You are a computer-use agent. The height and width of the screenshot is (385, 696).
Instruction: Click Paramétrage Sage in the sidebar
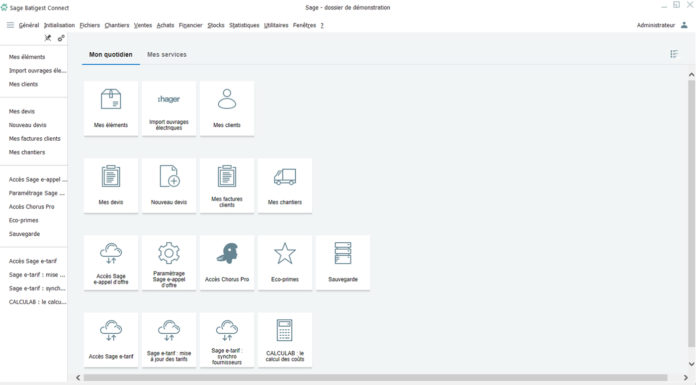click(37, 193)
